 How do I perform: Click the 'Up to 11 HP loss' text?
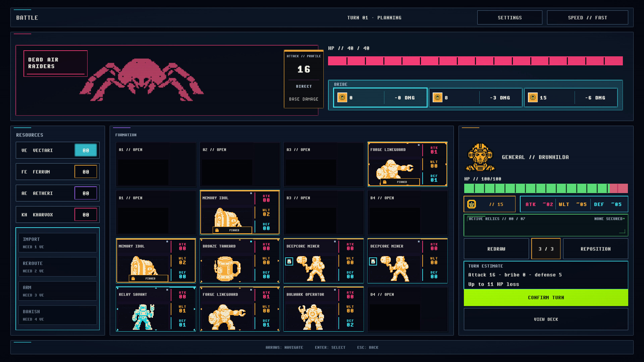[x=494, y=284]
